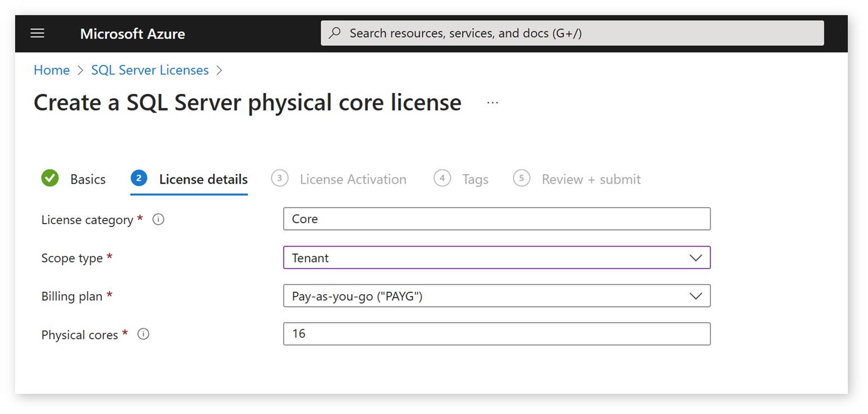Navigate to Home via breadcrumb
Image resolution: width=868 pixels, height=414 pixels.
coord(52,70)
